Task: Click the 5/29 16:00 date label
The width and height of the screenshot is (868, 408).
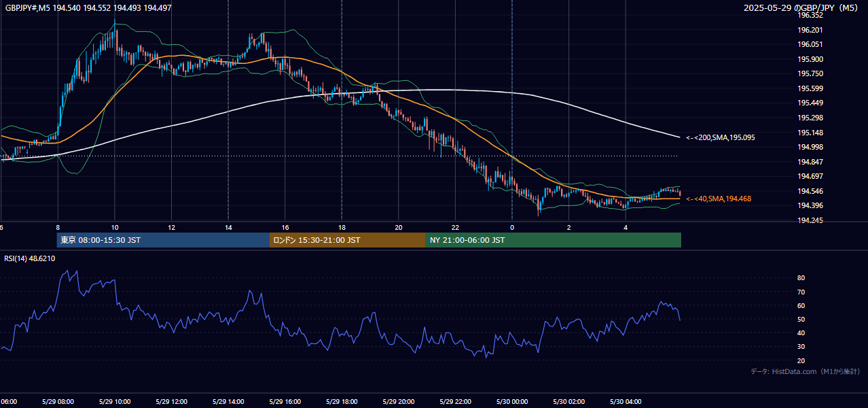Action: point(285,401)
